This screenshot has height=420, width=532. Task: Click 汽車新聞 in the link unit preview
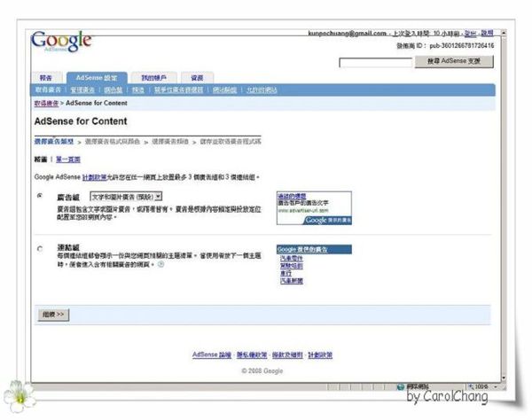tap(292, 281)
